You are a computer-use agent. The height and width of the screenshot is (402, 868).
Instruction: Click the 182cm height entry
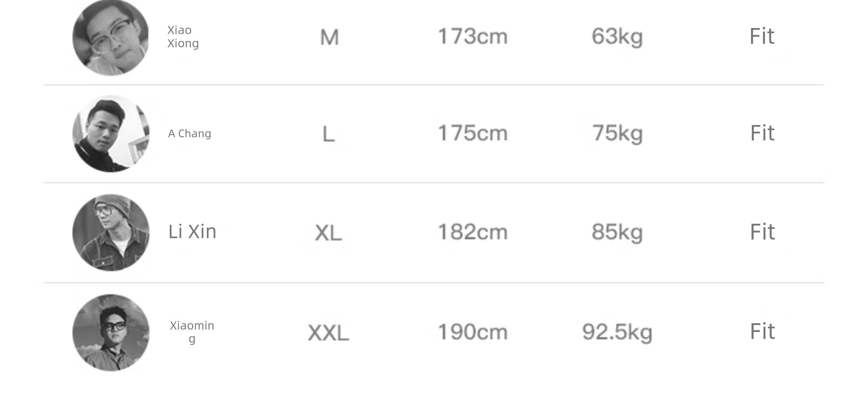pyautogui.click(x=472, y=232)
